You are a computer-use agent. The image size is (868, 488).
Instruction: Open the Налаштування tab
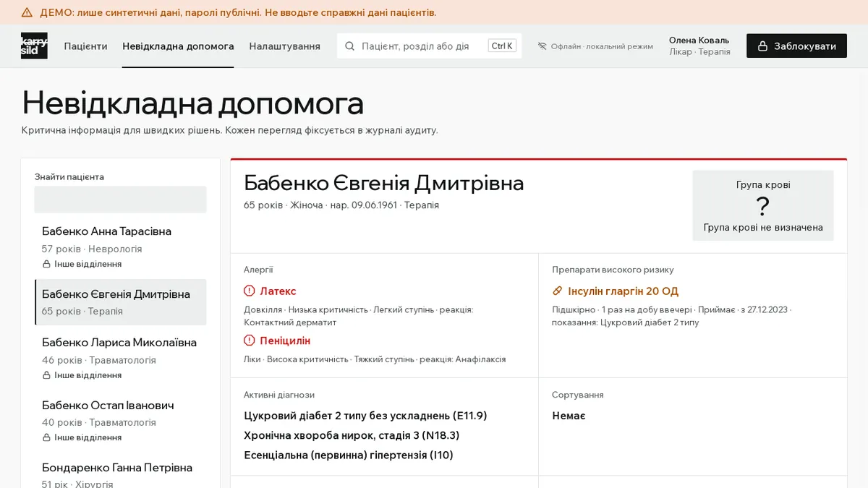285,46
